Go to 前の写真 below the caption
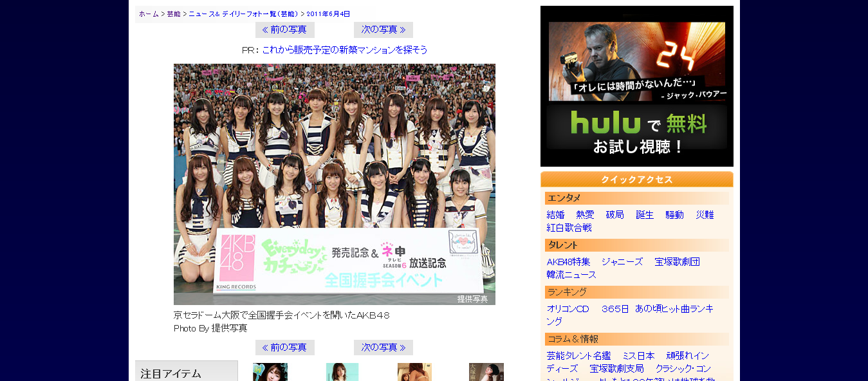 pos(284,348)
